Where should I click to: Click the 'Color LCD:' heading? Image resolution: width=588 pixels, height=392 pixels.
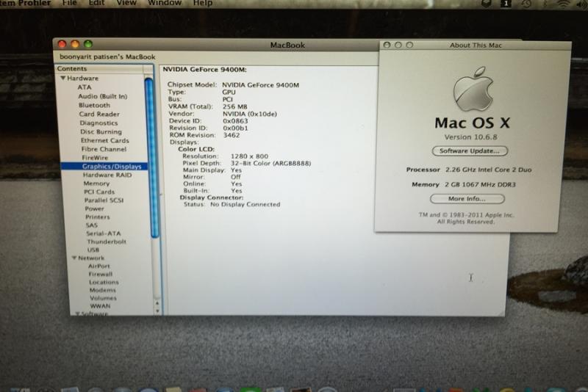[196, 149]
